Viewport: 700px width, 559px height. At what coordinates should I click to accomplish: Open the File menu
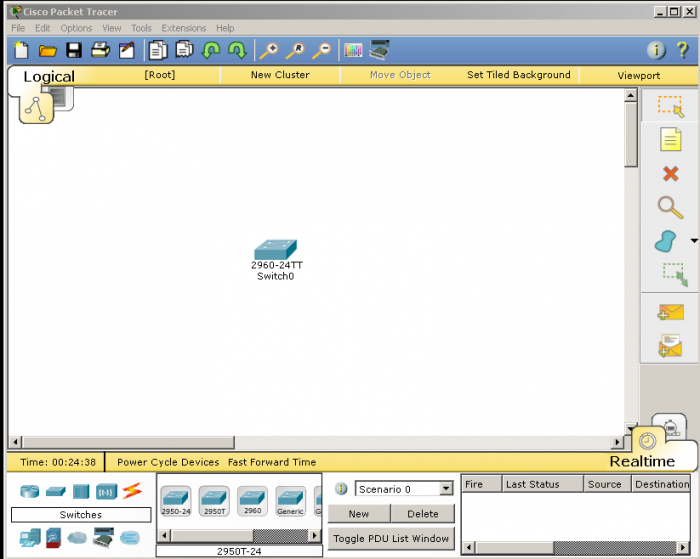[x=18, y=28]
